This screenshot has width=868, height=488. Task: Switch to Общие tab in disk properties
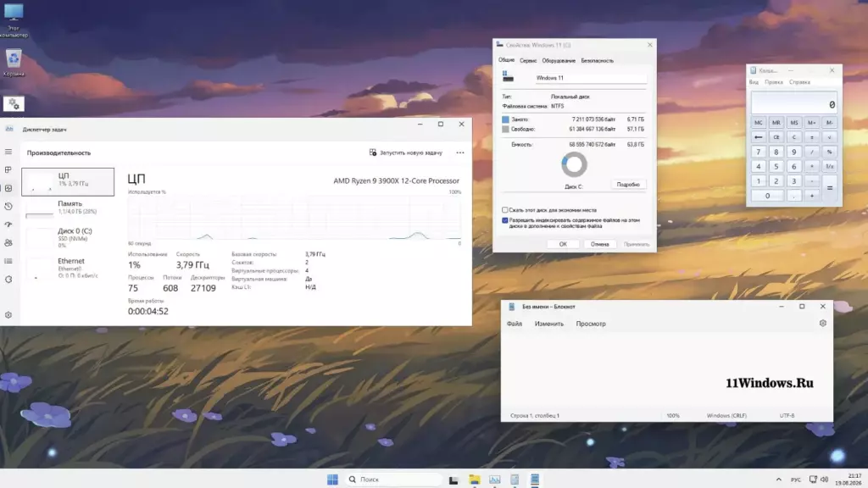(506, 60)
